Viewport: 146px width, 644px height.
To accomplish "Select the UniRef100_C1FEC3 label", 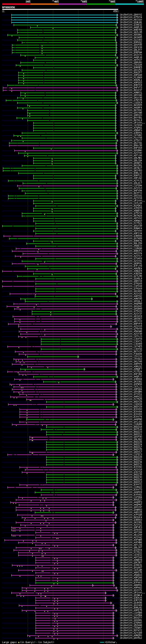I will pyautogui.click(x=131, y=454).
